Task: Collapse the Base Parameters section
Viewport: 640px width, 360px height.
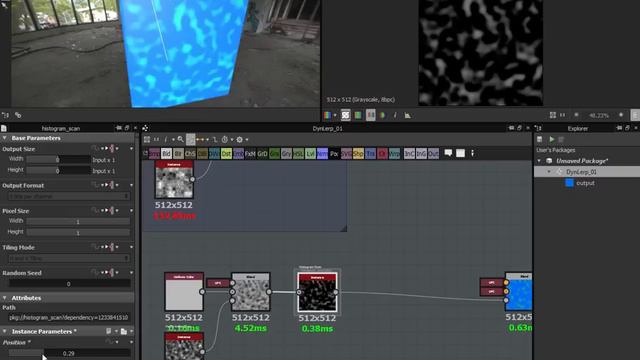Action: coord(4,138)
